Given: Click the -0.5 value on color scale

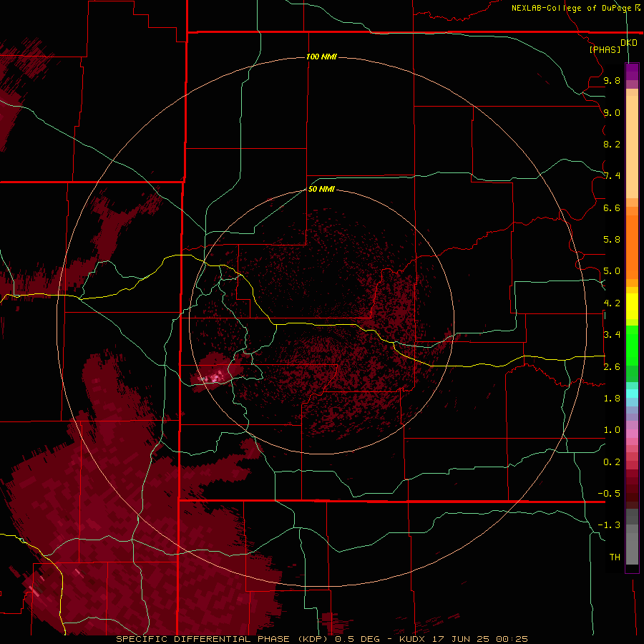Looking at the screenshot, I should pos(609,494).
